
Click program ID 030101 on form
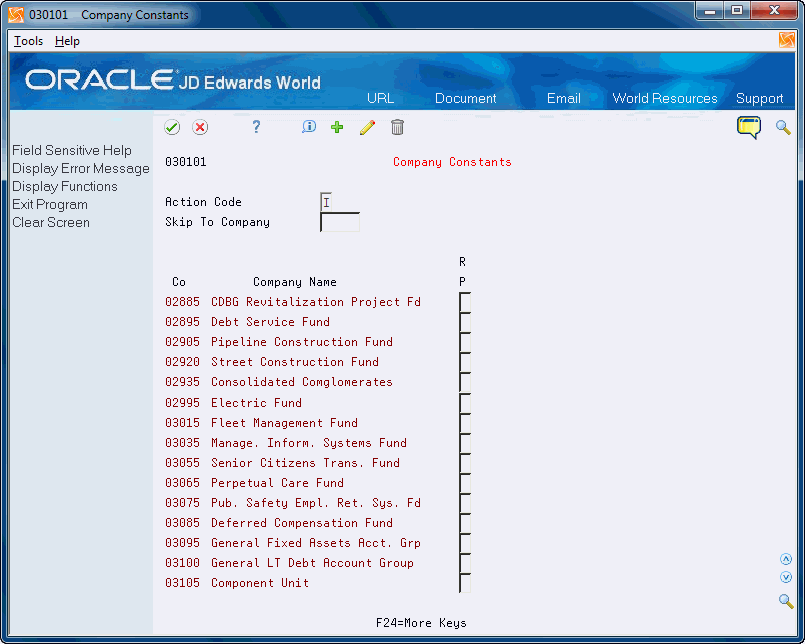pos(186,162)
